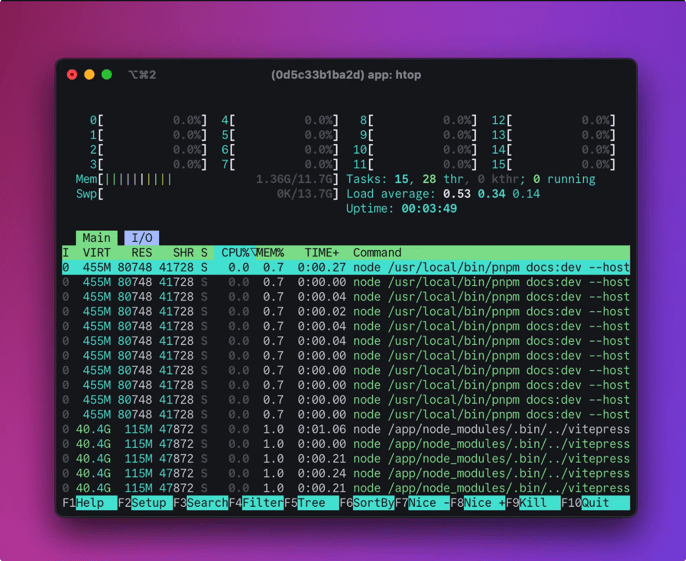Sort by CPU% column header
Screen dimensions: 686x561
[x=234, y=252]
